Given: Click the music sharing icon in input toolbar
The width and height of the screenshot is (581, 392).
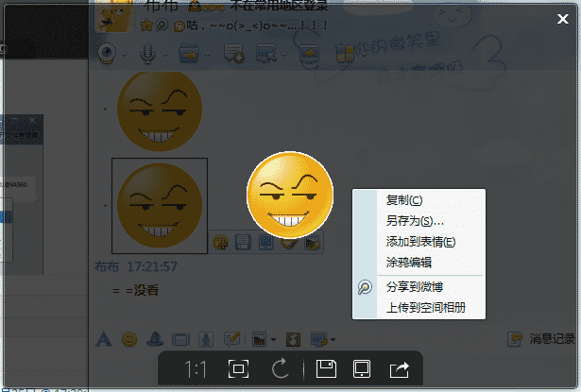Looking at the screenshot, I should [x=293, y=339].
